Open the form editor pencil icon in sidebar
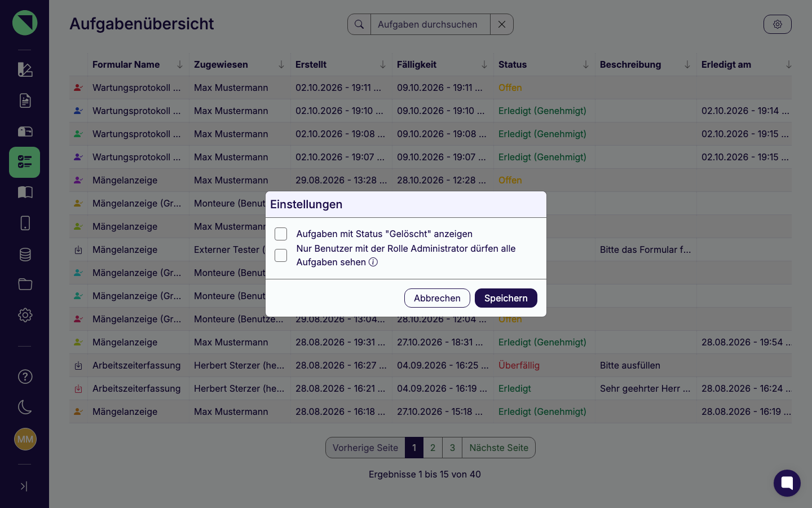This screenshot has height=508, width=812. pos(25,69)
